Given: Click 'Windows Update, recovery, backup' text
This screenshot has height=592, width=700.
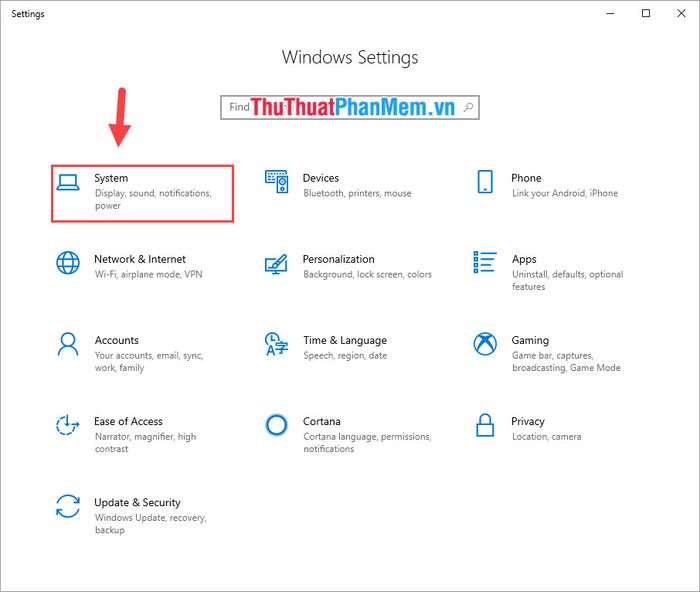Looking at the screenshot, I should (x=150, y=524).
